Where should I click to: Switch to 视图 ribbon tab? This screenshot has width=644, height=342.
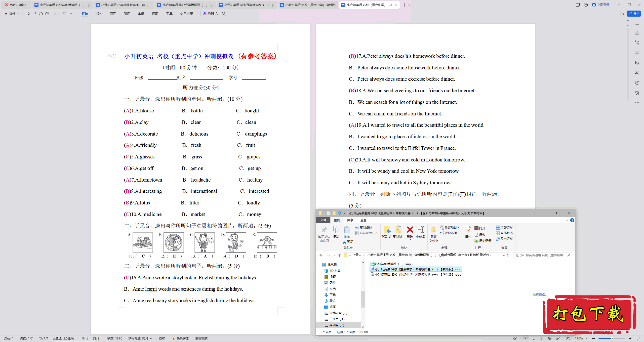coord(155,14)
